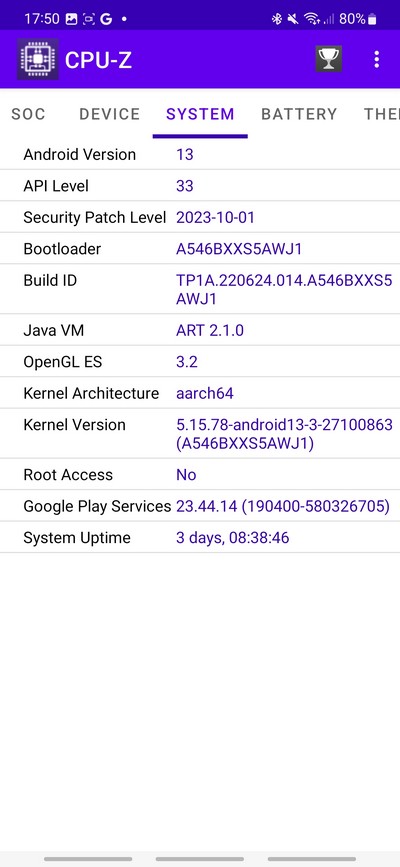Viewport: 400px width, 867px height.
Task: Tap the Security Patch Level row
Action: click(x=200, y=217)
